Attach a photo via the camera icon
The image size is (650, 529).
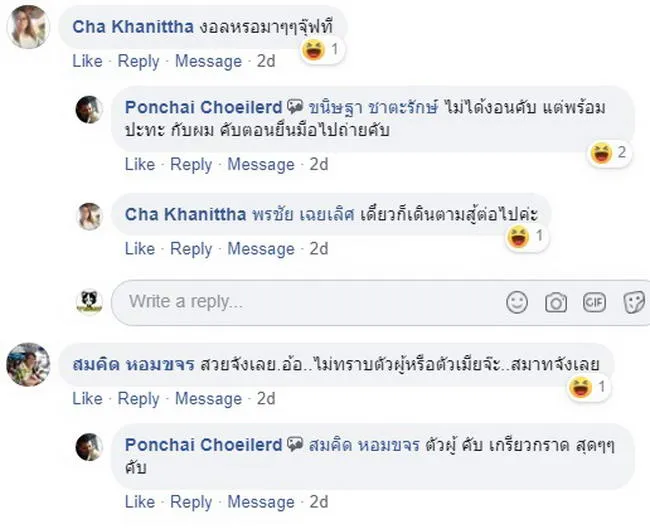click(x=556, y=302)
